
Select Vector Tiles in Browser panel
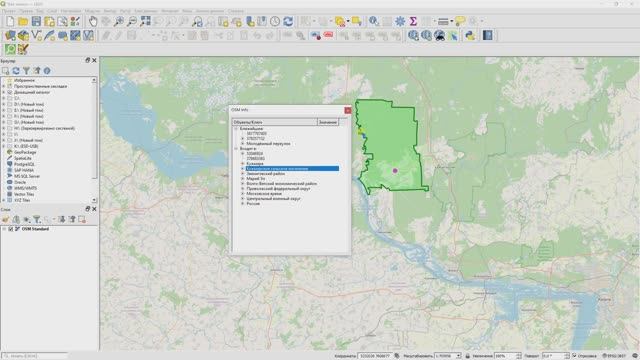pos(24,194)
